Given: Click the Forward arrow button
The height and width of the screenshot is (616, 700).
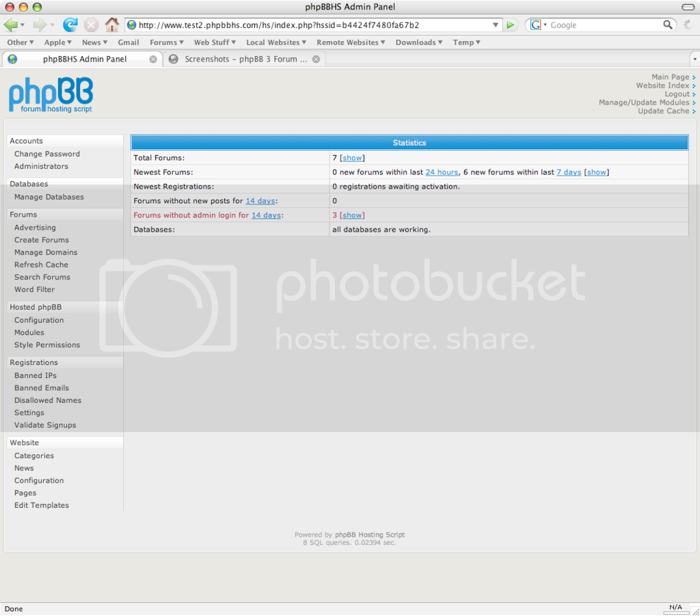Looking at the screenshot, I should 40,25.
